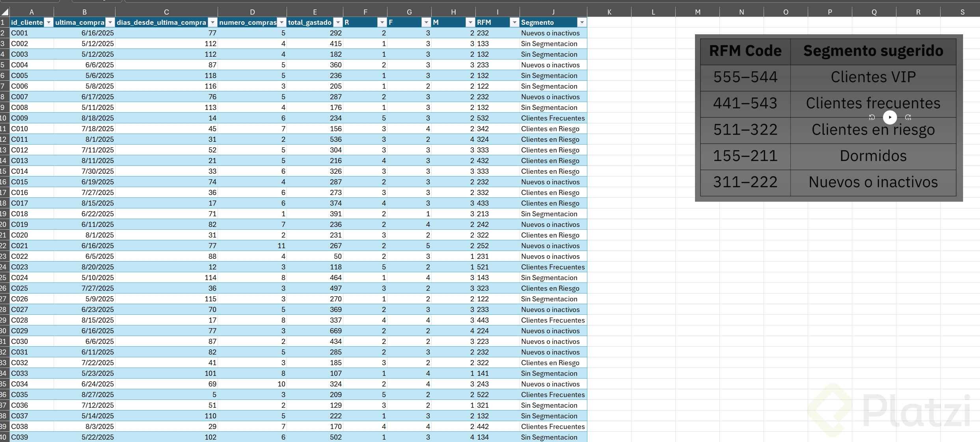Select total_gastado value 669

[x=315, y=331]
